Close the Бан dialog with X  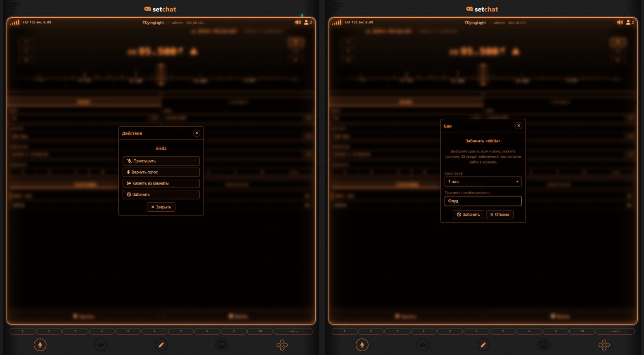click(x=519, y=125)
